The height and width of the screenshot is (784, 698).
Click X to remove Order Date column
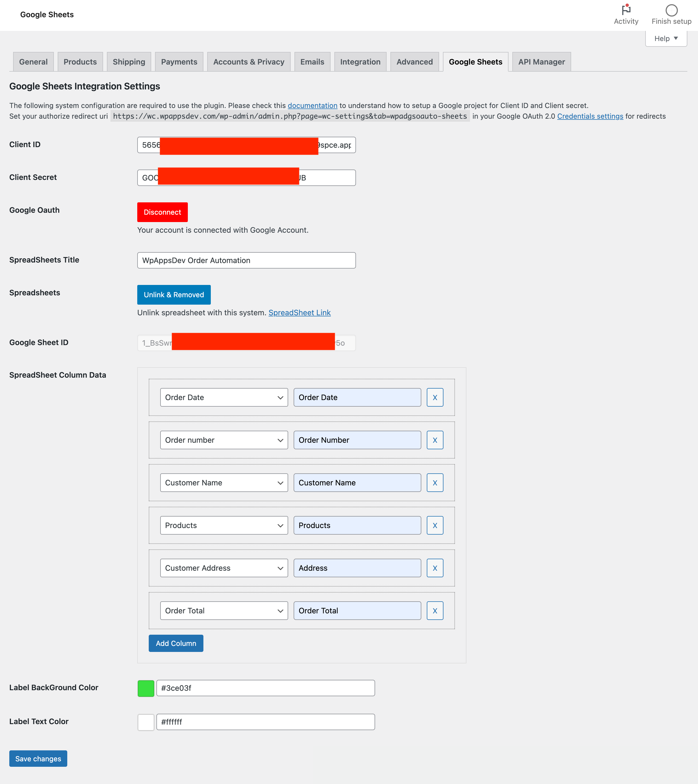tap(434, 397)
